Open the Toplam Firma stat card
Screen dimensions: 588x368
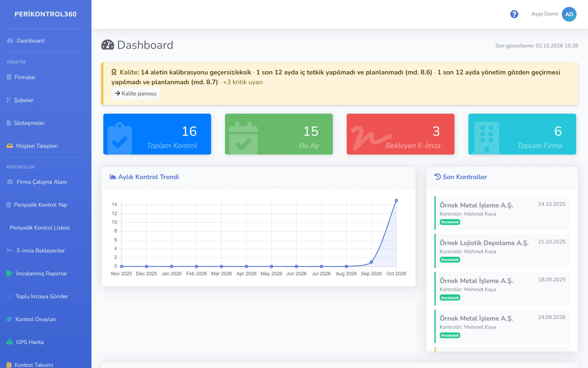(522, 134)
